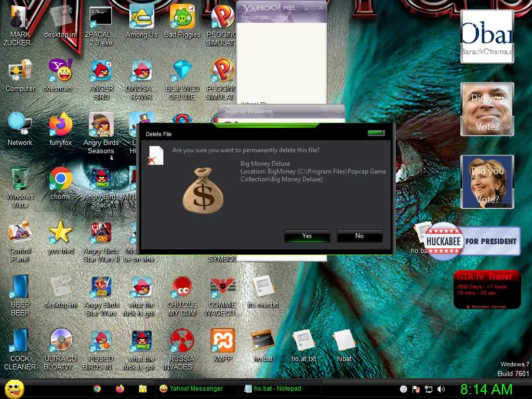Viewport: 532px width, 399px height.
Task: Switch to ho.bat - Notepad taskbar button
Action: coord(280,389)
